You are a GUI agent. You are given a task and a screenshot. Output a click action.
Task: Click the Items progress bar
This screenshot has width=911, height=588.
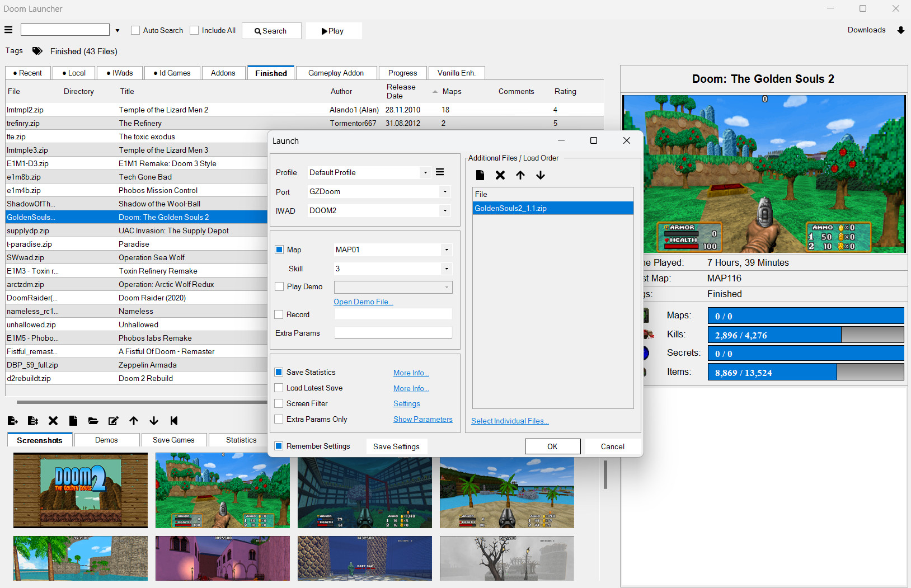click(806, 372)
